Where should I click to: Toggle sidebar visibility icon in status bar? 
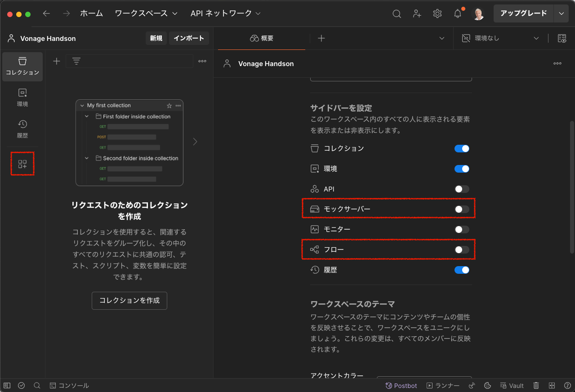(x=7, y=386)
